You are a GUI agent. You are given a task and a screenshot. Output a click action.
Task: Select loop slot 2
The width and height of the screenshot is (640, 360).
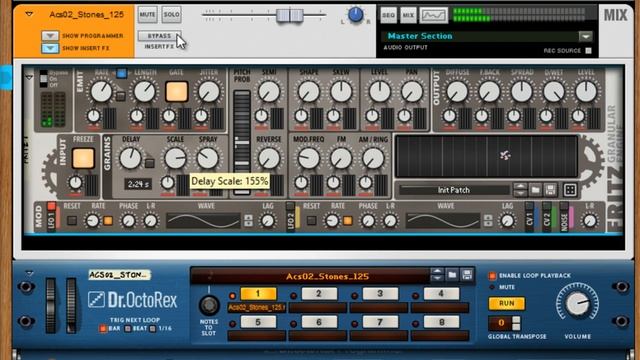coord(319,294)
